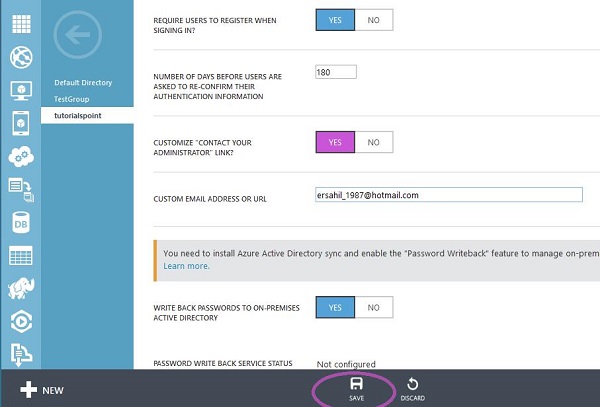Turn off write back passwords with No
This screenshot has height=407, width=600.
pyautogui.click(x=374, y=308)
